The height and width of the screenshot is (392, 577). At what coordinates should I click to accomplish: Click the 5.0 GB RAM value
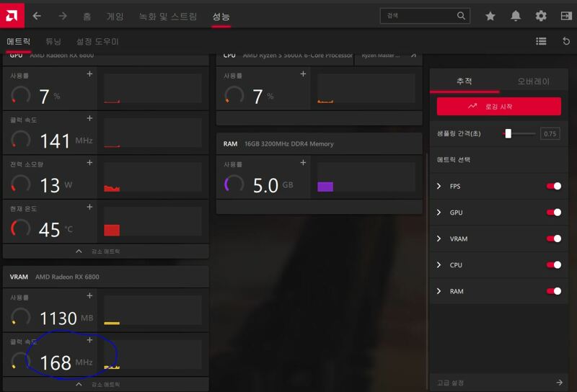click(265, 185)
